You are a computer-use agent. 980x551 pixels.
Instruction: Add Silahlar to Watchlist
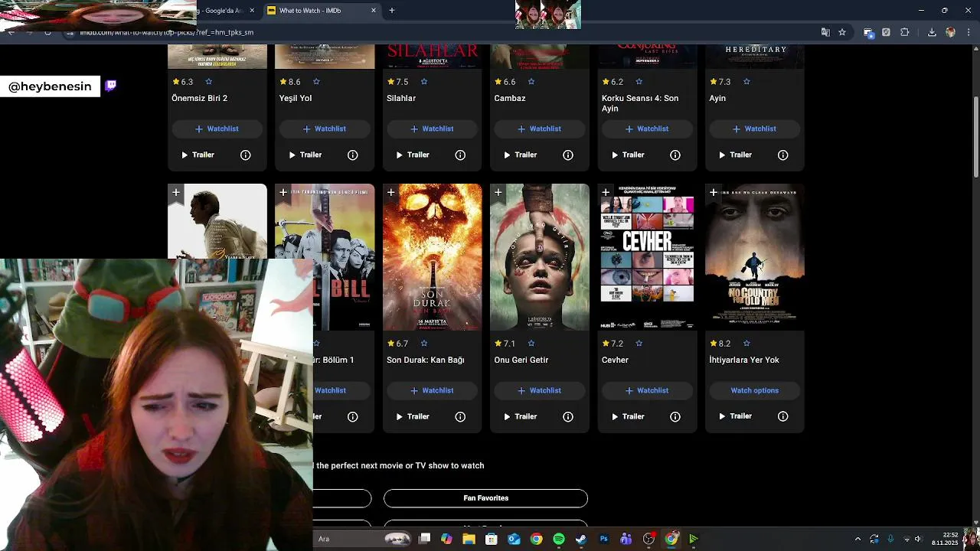pyautogui.click(x=433, y=129)
